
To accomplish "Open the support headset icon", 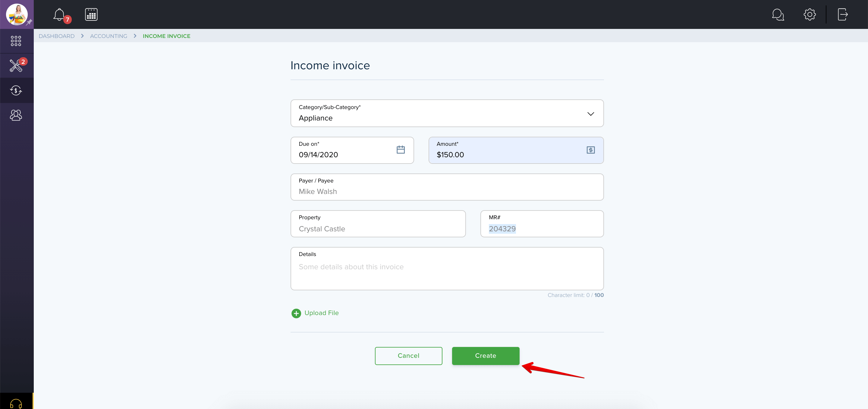I will point(16,403).
